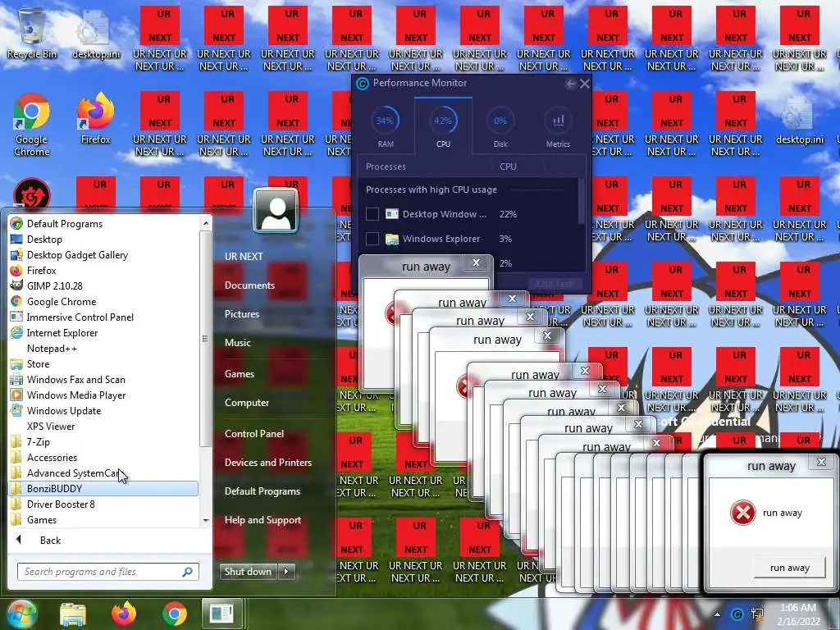840x630 pixels.
Task: Switch to the RAM tab
Action: pos(386,127)
